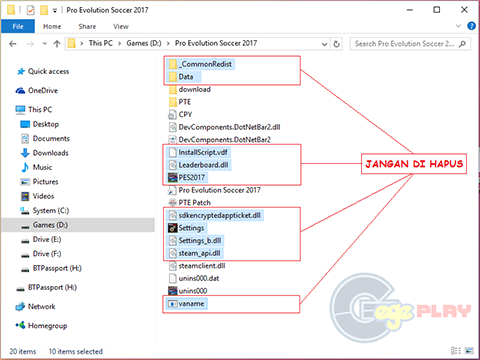480x360 pixels.
Task: Click Properties icon in title bar
Action: click(x=30, y=10)
